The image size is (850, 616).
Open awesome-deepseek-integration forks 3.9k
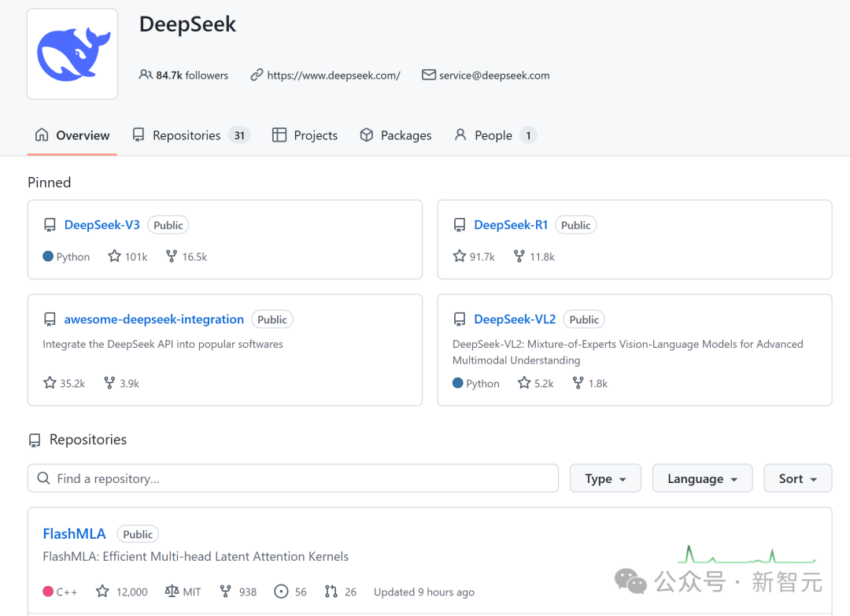coord(121,383)
